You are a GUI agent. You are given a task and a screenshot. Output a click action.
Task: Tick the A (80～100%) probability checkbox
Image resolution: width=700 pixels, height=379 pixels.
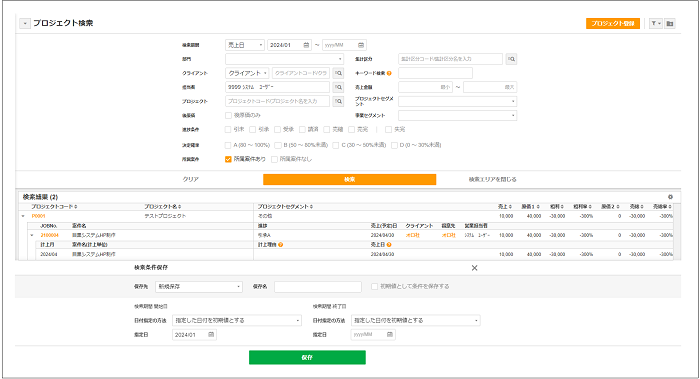pos(228,145)
